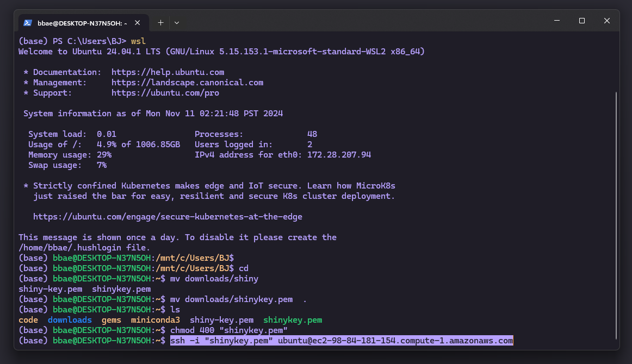Click the PowerShell icon on the active tab
632x364 pixels.
click(27, 22)
